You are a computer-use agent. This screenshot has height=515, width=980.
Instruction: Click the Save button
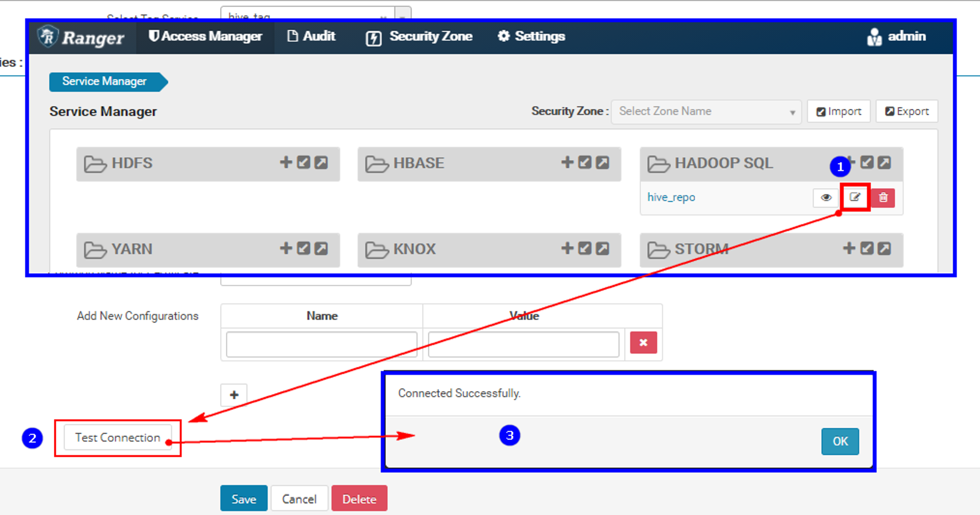[244, 499]
